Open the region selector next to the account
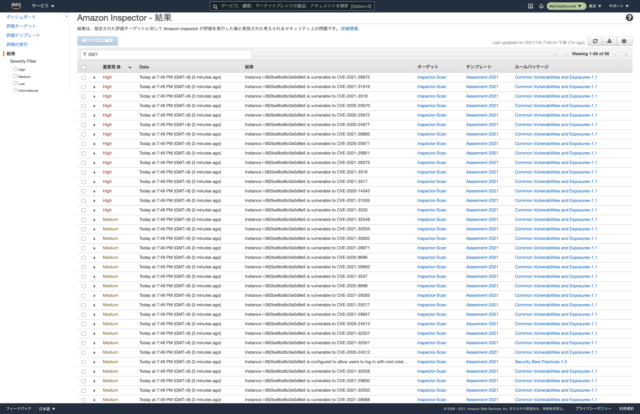The height and width of the screenshot is (414, 640). tap(595, 6)
